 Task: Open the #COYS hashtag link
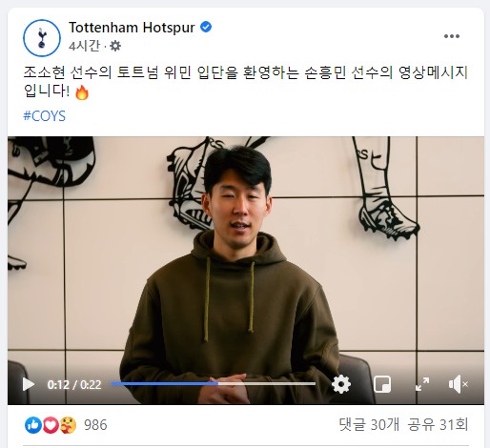(45, 116)
